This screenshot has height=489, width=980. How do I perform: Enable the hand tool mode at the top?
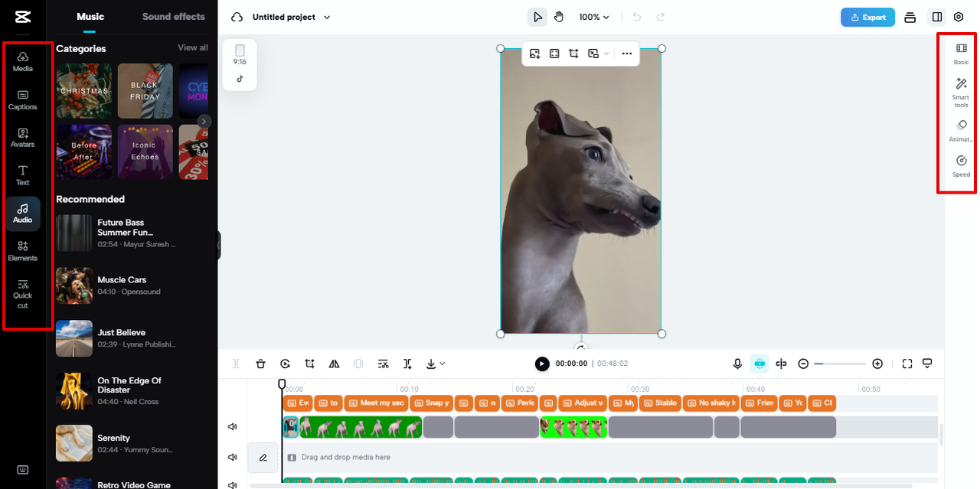560,16
